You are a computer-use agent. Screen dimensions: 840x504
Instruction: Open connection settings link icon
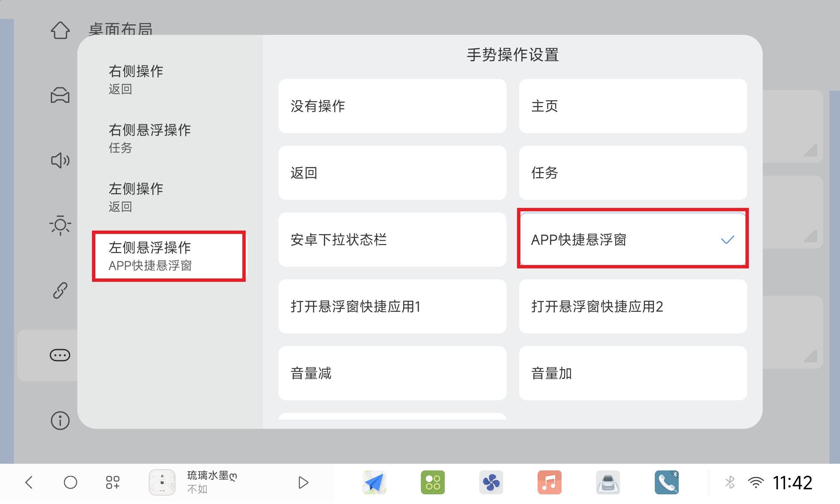click(x=60, y=290)
